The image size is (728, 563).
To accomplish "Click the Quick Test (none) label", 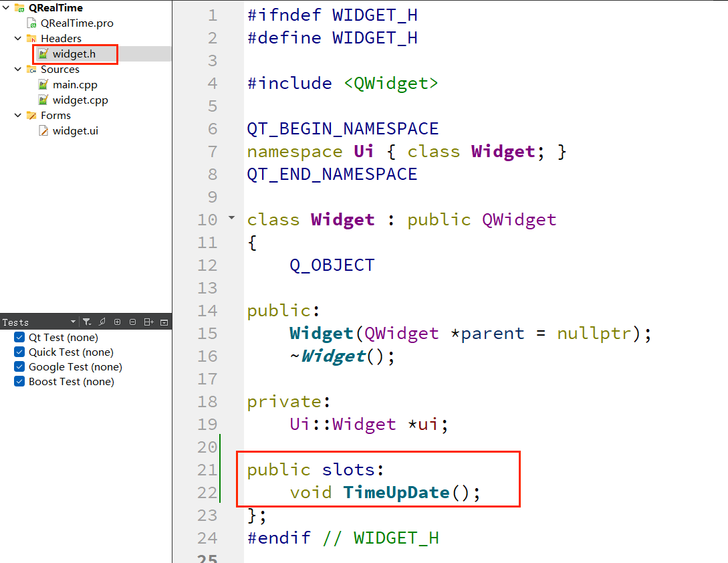I will (71, 352).
